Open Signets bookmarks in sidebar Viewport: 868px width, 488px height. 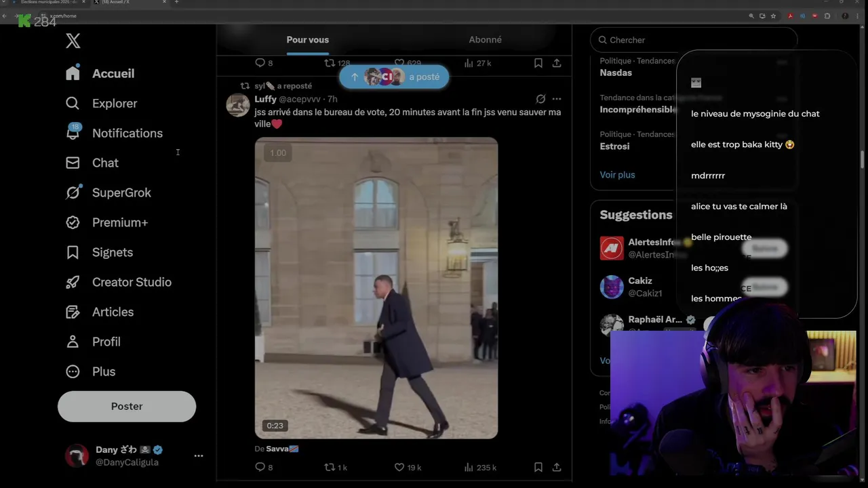(99, 252)
